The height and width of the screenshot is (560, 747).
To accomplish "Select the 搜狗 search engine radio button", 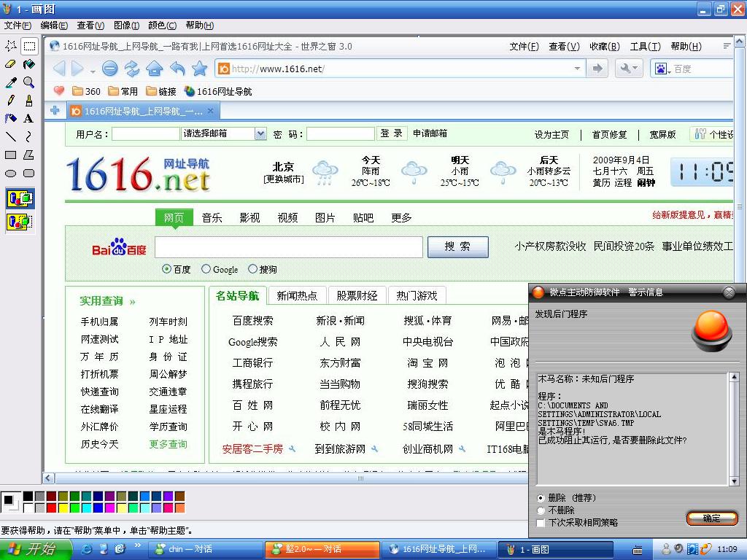I will pos(252,269).
